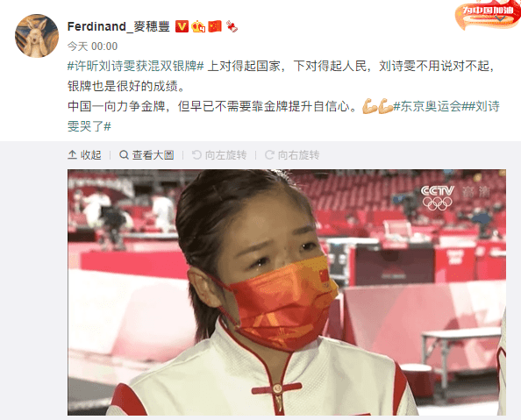The width and height of the screenshot is (521, 420).
Task: Click the red firecracker badge icon
Action: (x=232, y=26)
